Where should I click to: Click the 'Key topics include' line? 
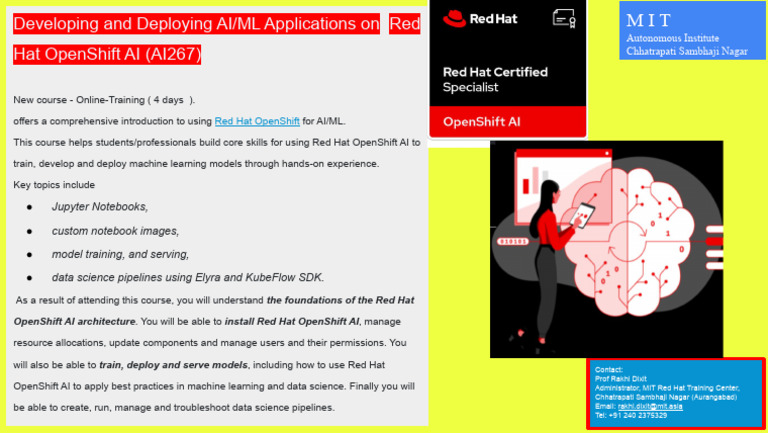coord(54,185)
